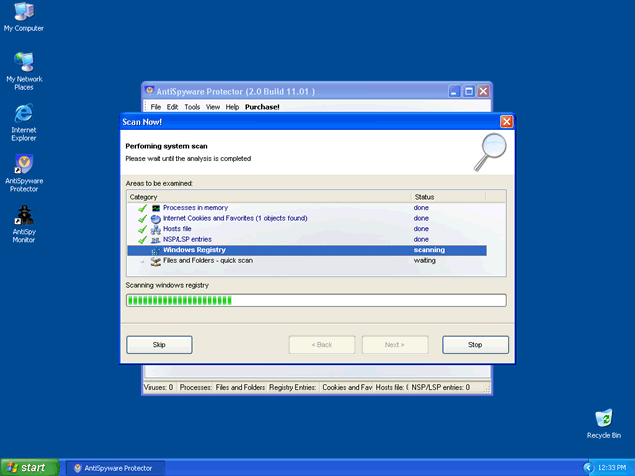
Task: Open the Recycle Bin
Action: [603, 419]
